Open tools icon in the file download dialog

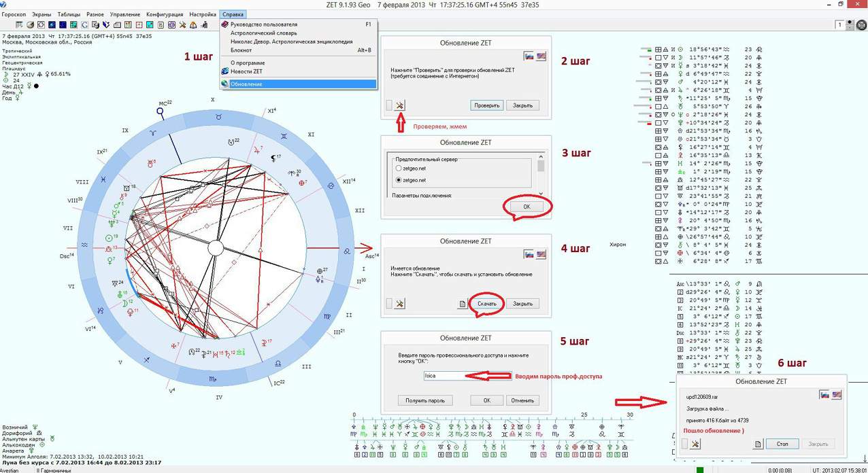coord(695,444)
